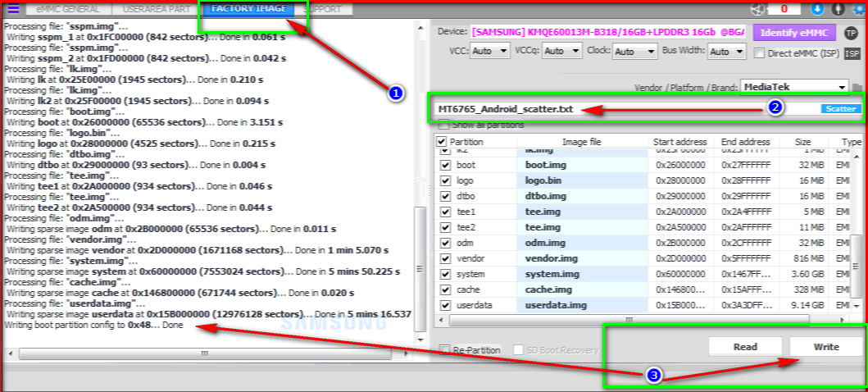Click the partition table scroll-down arrow
868x392 pixels.
[x=857, y=306]
